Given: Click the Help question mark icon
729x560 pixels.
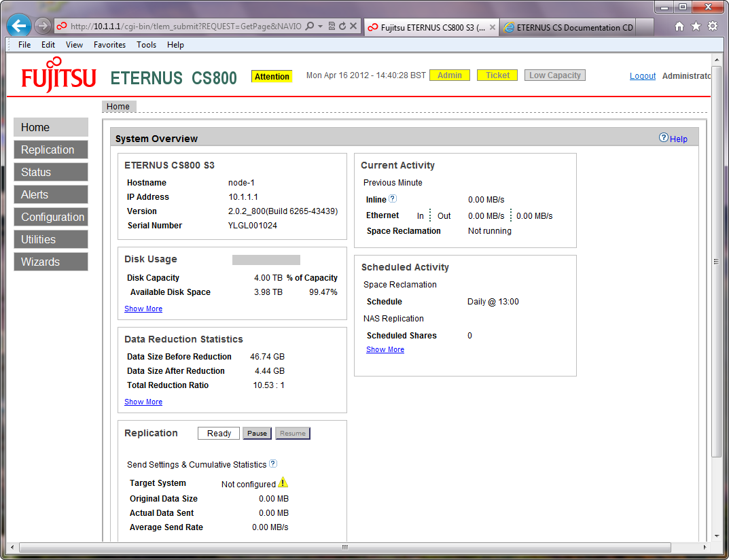Looking at the screenshot, I should (664, 138).
